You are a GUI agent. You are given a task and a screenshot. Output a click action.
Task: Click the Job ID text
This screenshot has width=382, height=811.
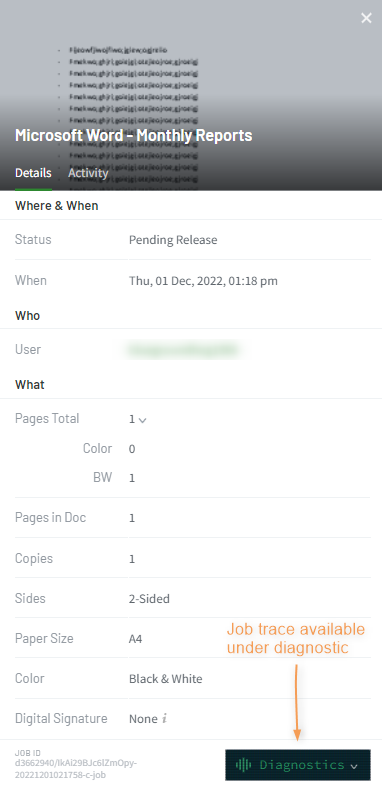coord(75,764)
